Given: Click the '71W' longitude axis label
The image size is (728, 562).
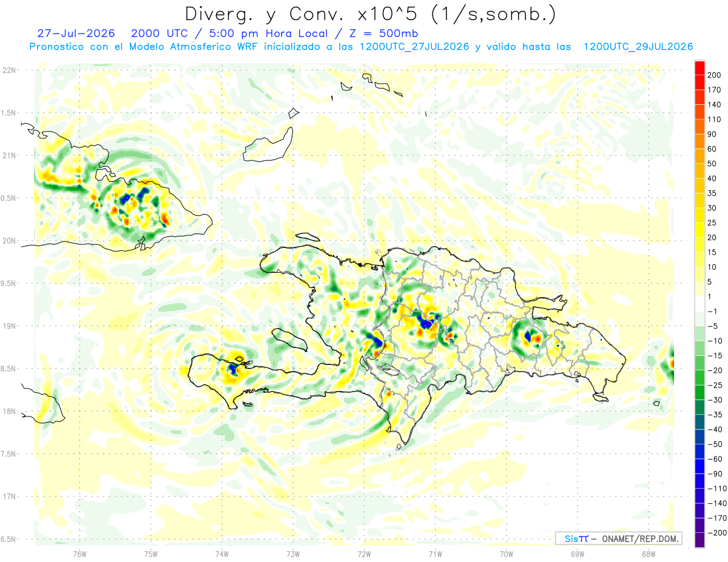Looking at the screenshot, I should tap(435, 554).
